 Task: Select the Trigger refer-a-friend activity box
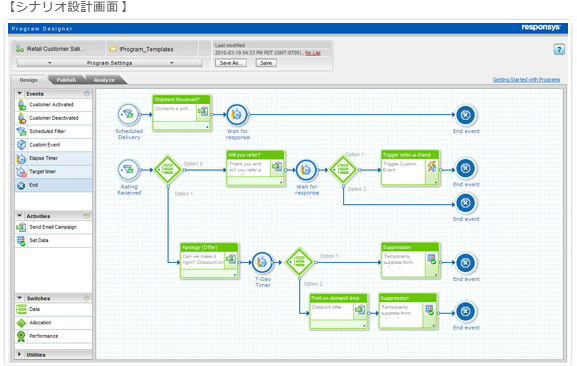point(410,168)
